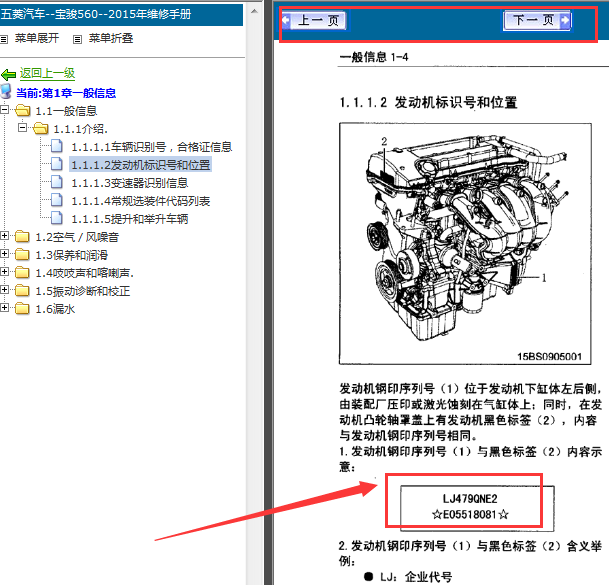Click the 五菱汽车--宝骏560--2015年维修手册 title
This screenshot has width=609, height=585.
pyautogui.click(x=96, y=14)
